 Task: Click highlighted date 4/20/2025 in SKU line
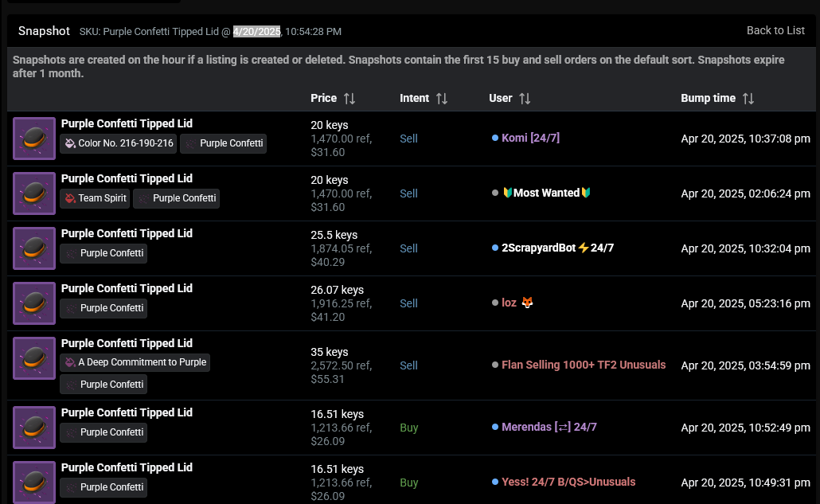[x=257, y=31]
